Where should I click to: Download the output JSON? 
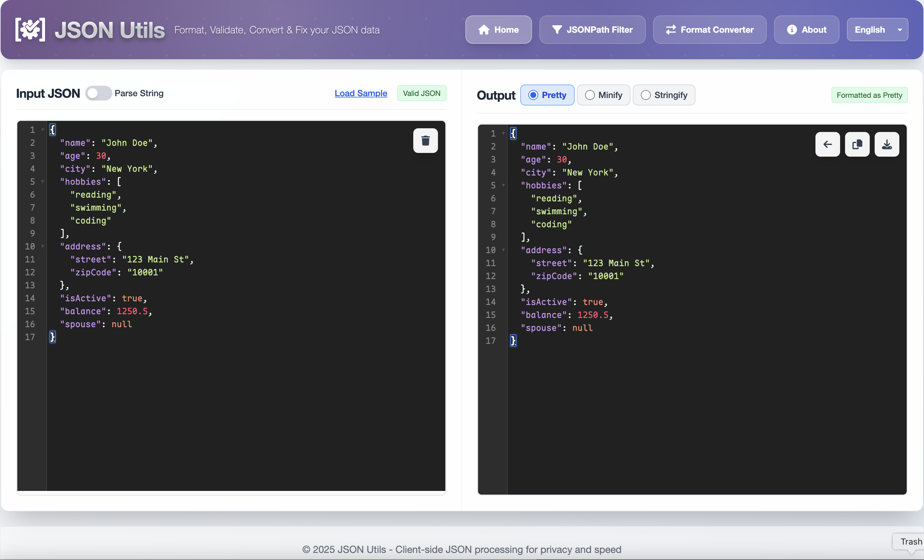pos(886,144)
